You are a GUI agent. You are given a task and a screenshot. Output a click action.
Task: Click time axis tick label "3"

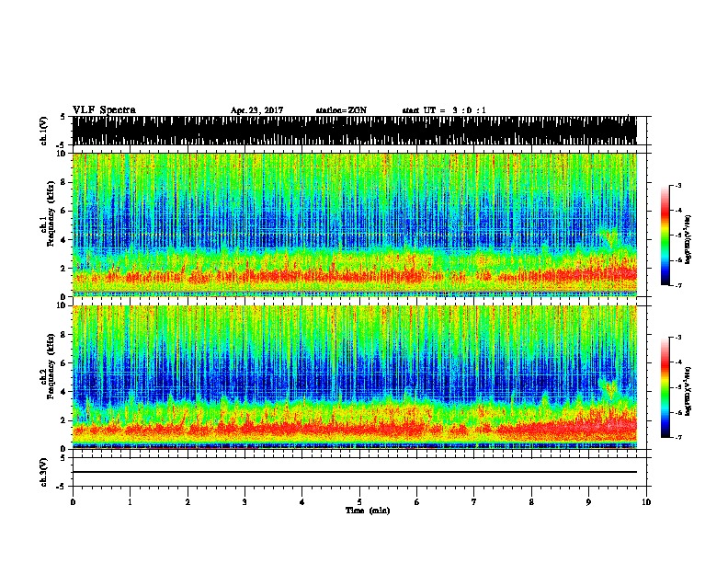pos(245,502)
